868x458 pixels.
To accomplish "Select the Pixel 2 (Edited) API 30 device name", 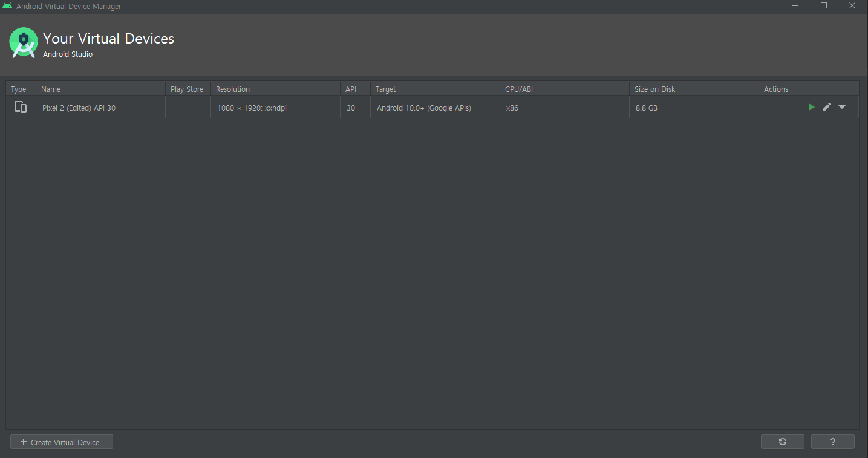I will 79,108.
